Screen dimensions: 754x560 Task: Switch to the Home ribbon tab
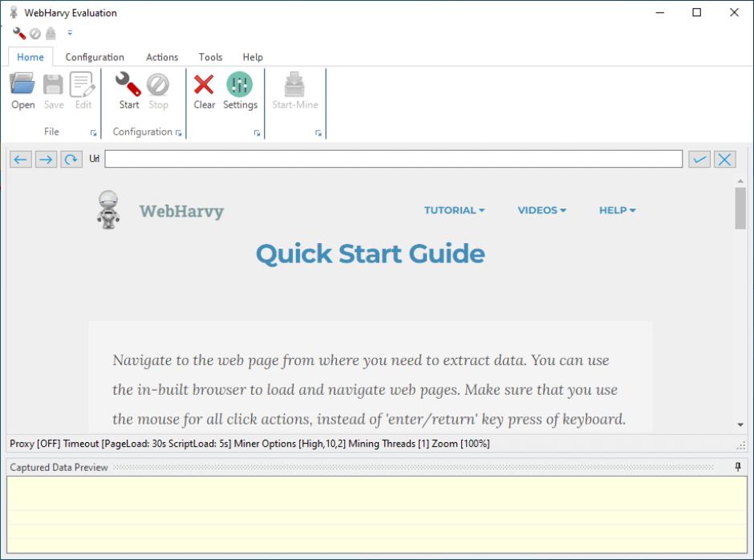[x=30, y=57]
